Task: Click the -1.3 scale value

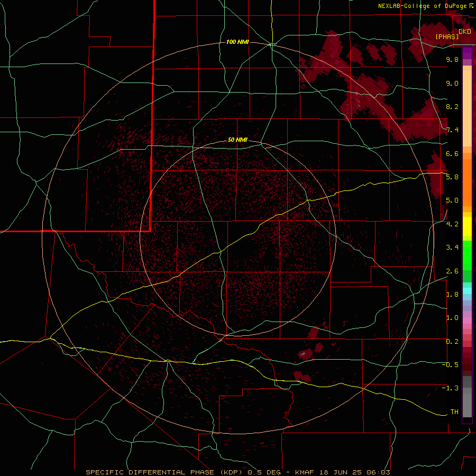Action: click(x=450, y=388)
